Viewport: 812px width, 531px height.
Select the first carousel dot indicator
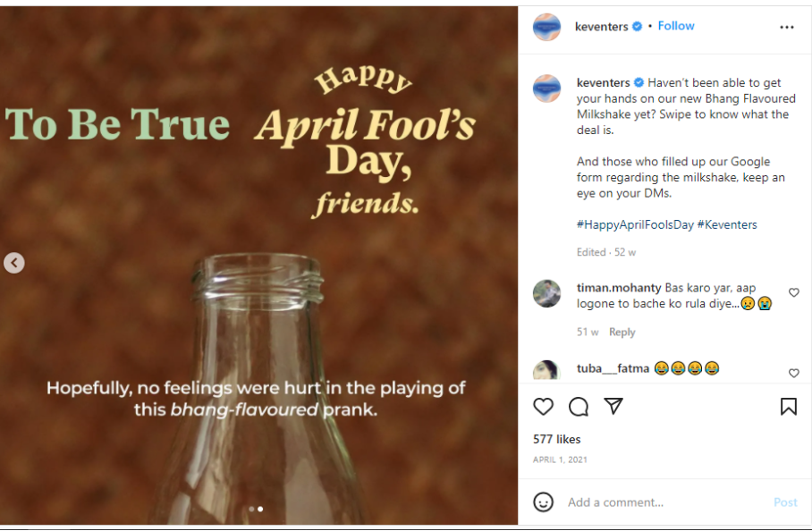(251, 509)
